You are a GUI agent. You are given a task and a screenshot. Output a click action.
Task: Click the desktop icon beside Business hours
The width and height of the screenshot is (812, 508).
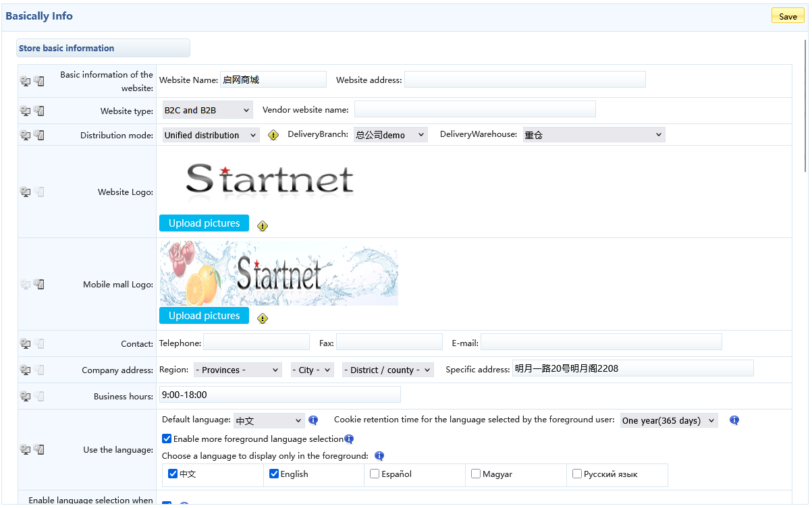click(x=25, y=396)
